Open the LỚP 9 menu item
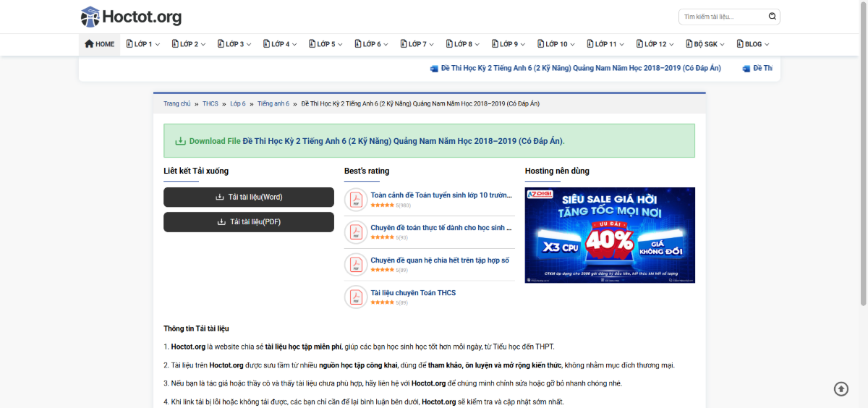This screenshot has width=868, height=408. [509, 44]
